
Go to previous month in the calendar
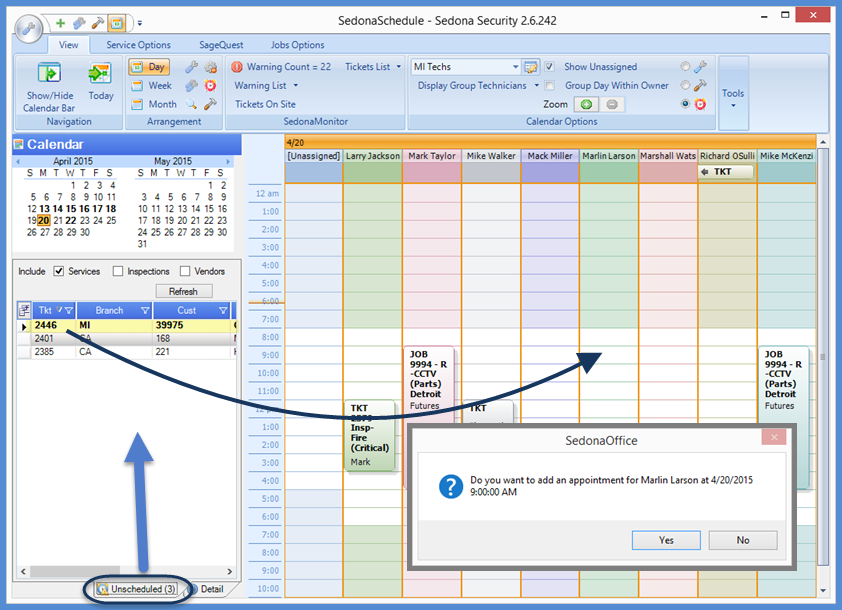pyautogui.click(x=18, y=161)
